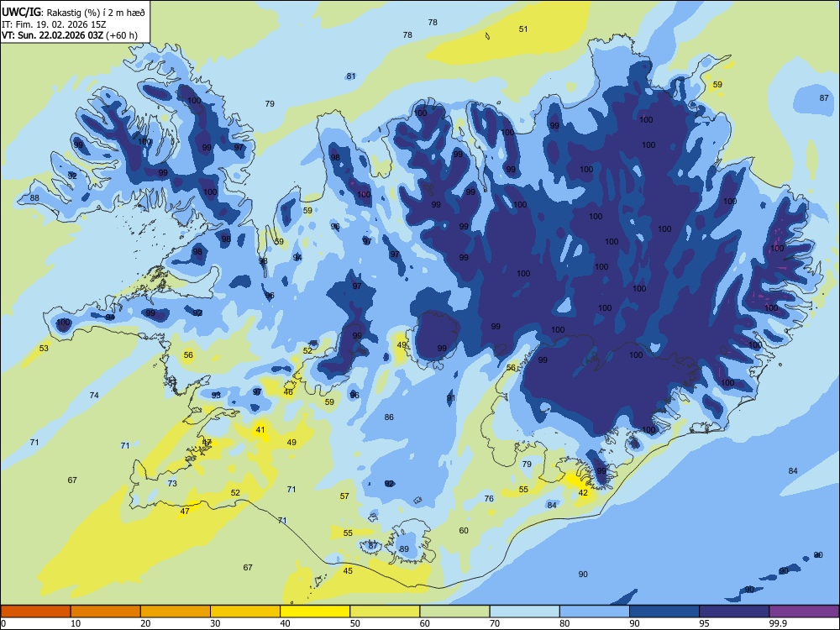The height and width of the screenshot is (630, 840).
Task: Select the value 60 in the southern lowlands
Action: [464, 530]
